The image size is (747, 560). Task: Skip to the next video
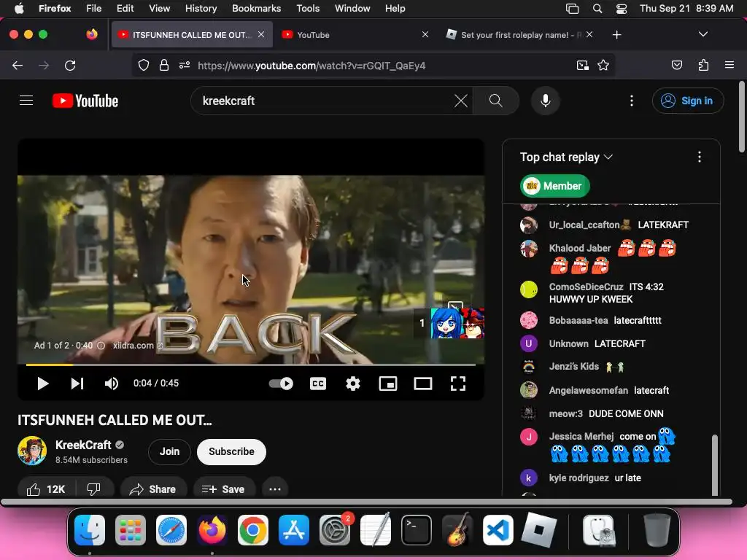click(77, 384)
